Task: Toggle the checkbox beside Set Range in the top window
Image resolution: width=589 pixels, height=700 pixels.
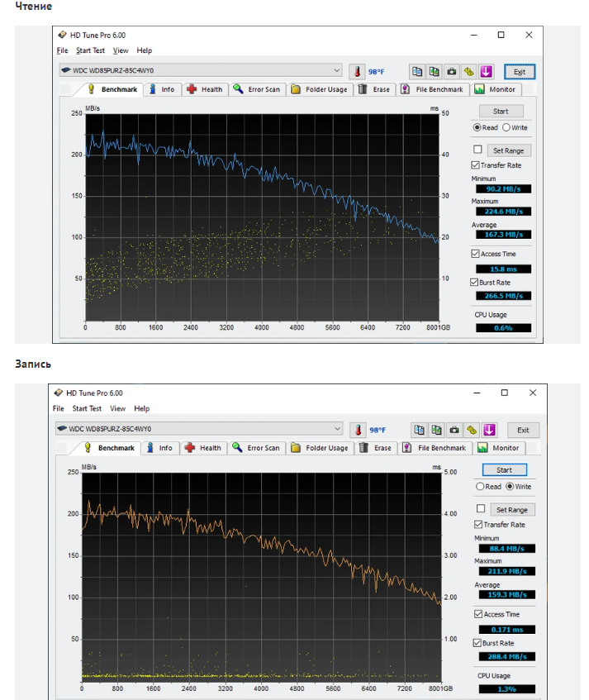Action: [478, 150]
